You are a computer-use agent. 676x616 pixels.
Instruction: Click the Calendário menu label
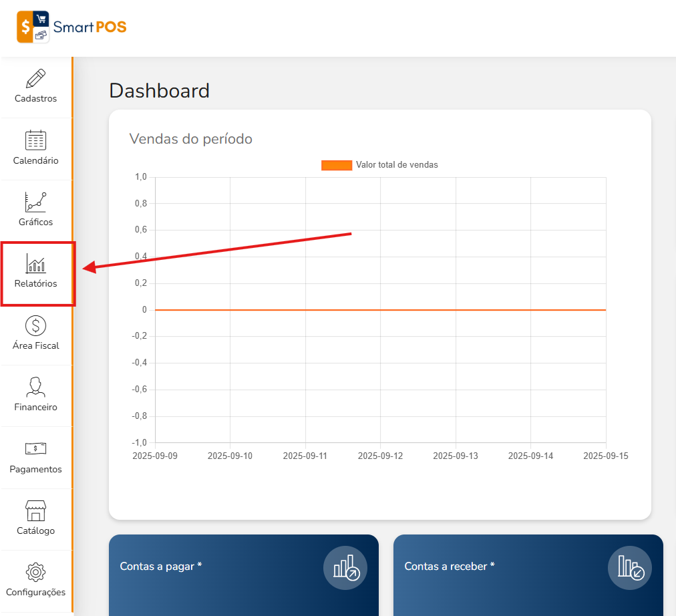36,160
